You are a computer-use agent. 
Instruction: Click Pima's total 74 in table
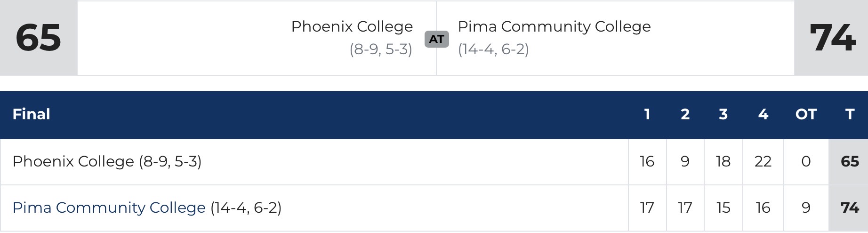(850, 208)
